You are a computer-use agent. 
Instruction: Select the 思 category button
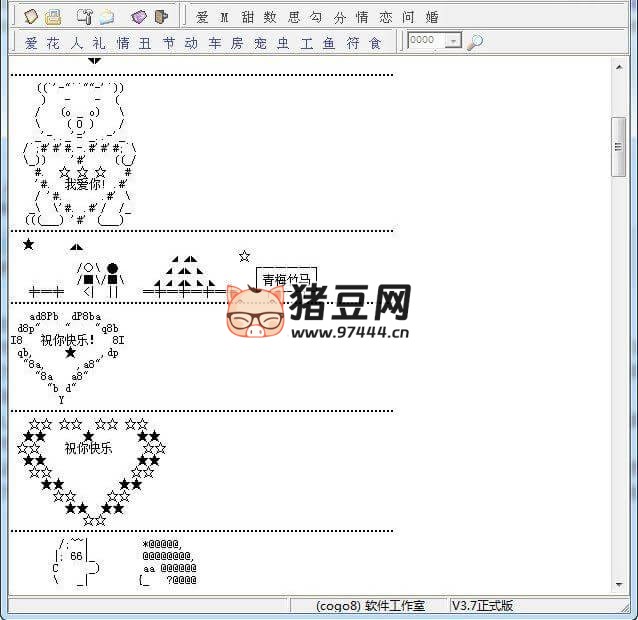pos(294,17)
